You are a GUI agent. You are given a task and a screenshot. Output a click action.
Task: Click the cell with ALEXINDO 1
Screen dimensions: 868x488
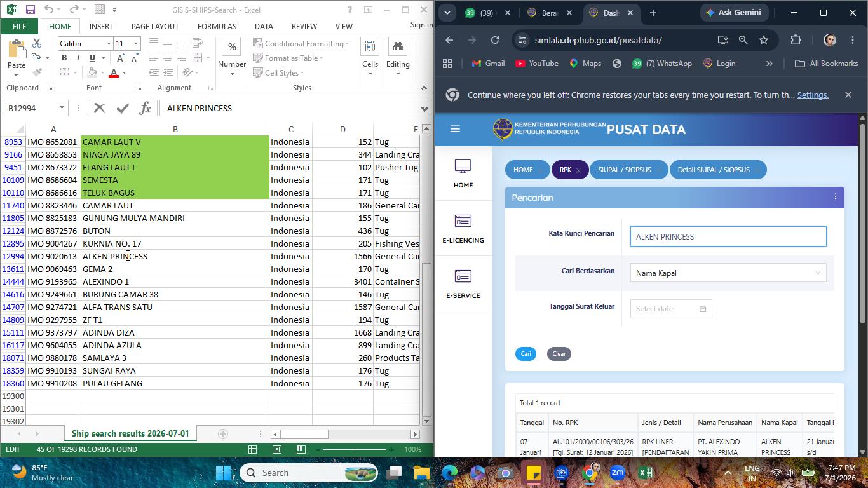(175, 281)
